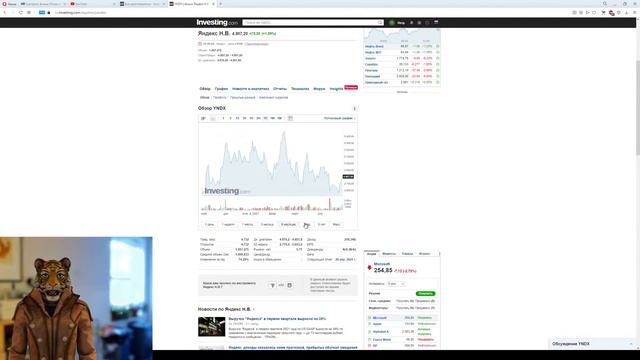
Task: Open Нефть Brent in commodities list
Action: coord(374,47)
